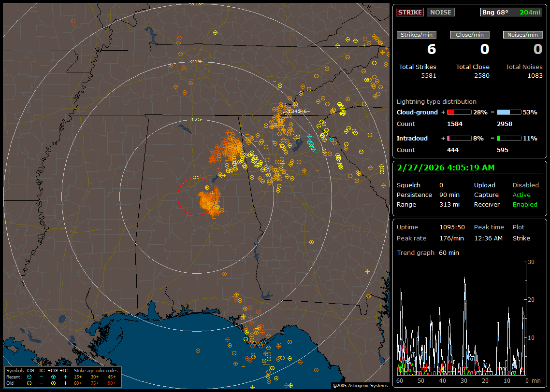Toggle the STRIKE indicator button
Image resolution: width=550 pixels, height=392 pixels.
[410, 12]
